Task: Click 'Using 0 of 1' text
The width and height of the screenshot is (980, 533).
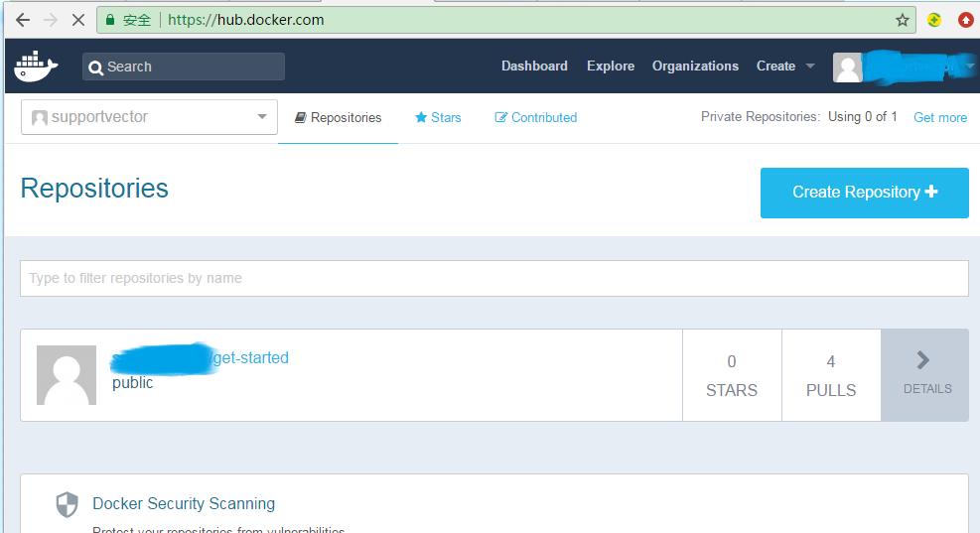Action: [863, 117]
